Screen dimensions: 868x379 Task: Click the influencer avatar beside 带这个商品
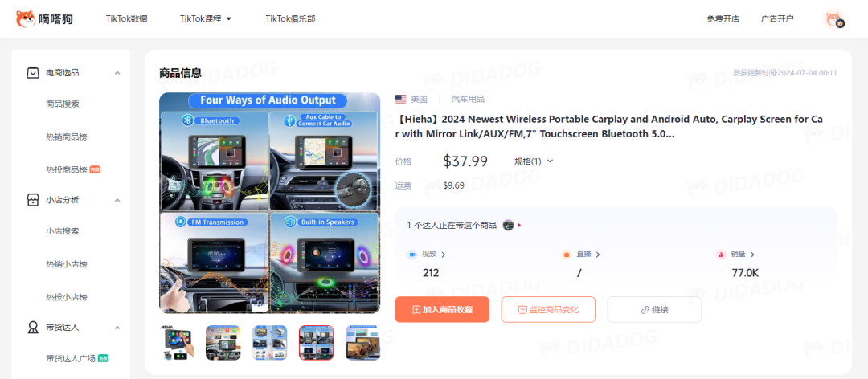coord(508,225)
